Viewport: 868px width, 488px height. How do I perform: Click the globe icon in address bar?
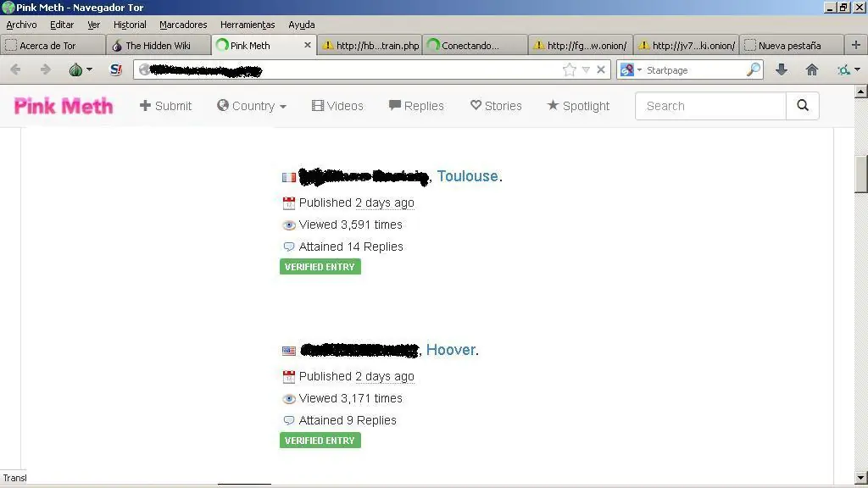[x=144, y=69]
